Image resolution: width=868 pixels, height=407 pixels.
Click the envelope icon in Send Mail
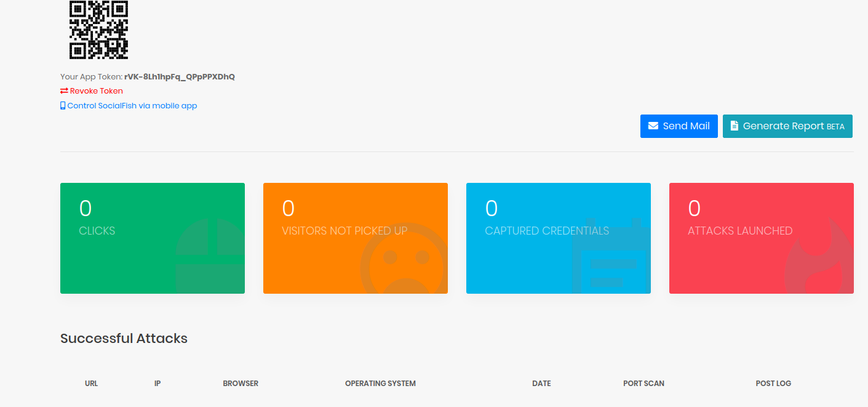(x=653, y=126)
